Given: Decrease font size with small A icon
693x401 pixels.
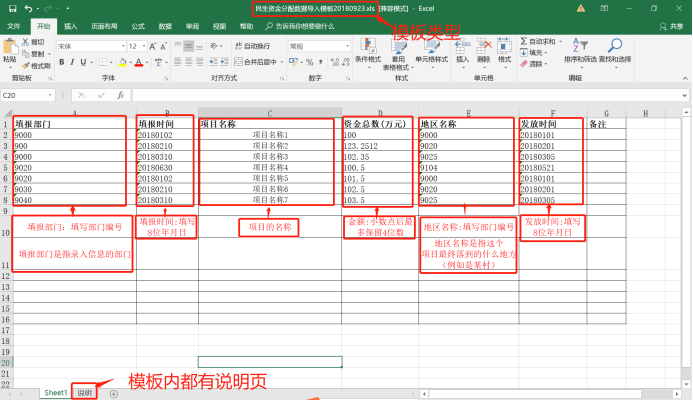Looking at the screenshot, I should pyautogui.click(x=163, y=46).
